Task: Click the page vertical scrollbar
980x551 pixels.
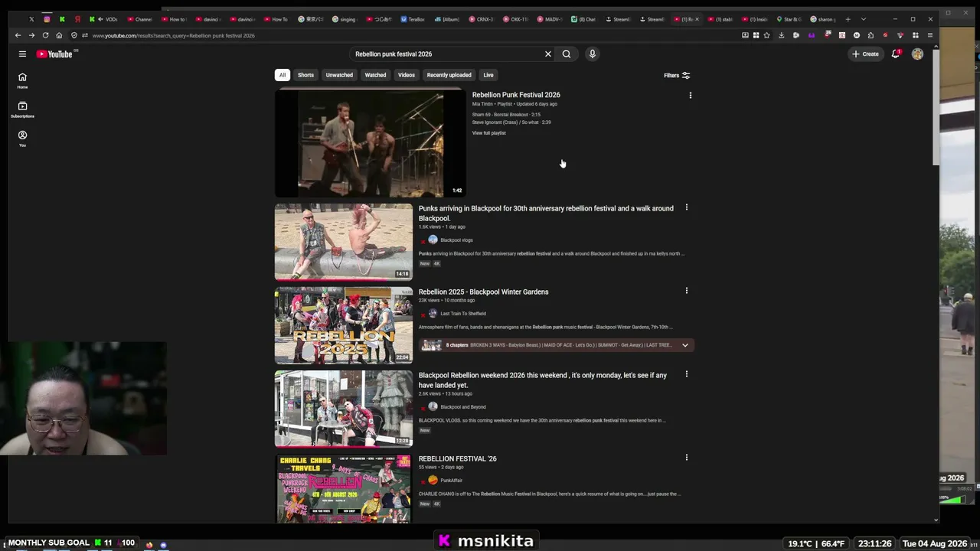Action: (936, 107)
